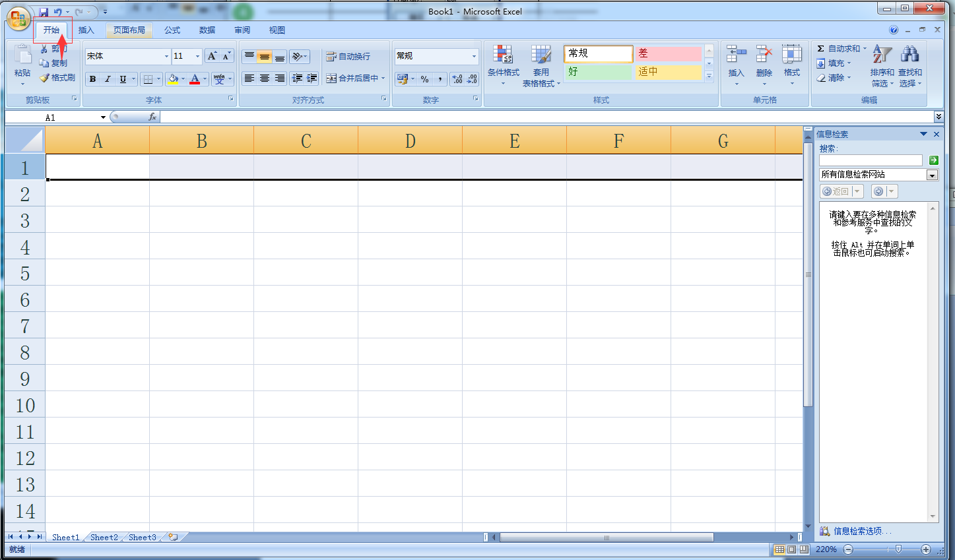Screen dimensions: 955x560
Task: Click the Undo icon in quick access toolbar
Action: click(x=58, y=12)
